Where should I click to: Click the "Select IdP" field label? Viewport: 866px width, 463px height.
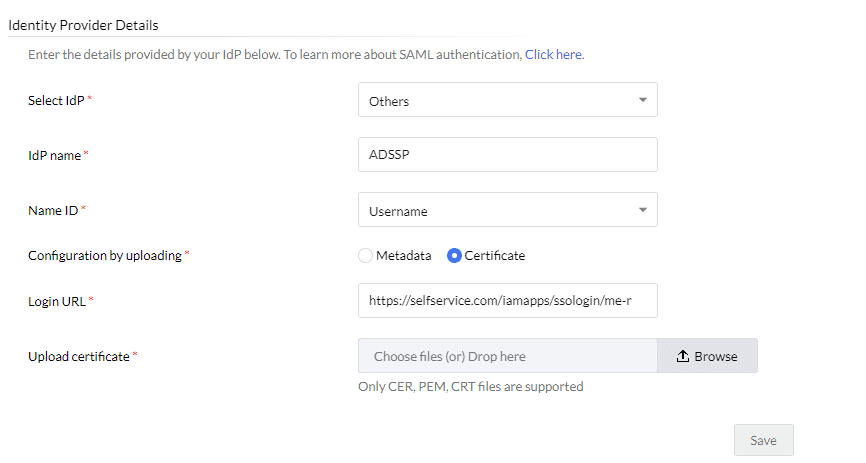[56, 101]
